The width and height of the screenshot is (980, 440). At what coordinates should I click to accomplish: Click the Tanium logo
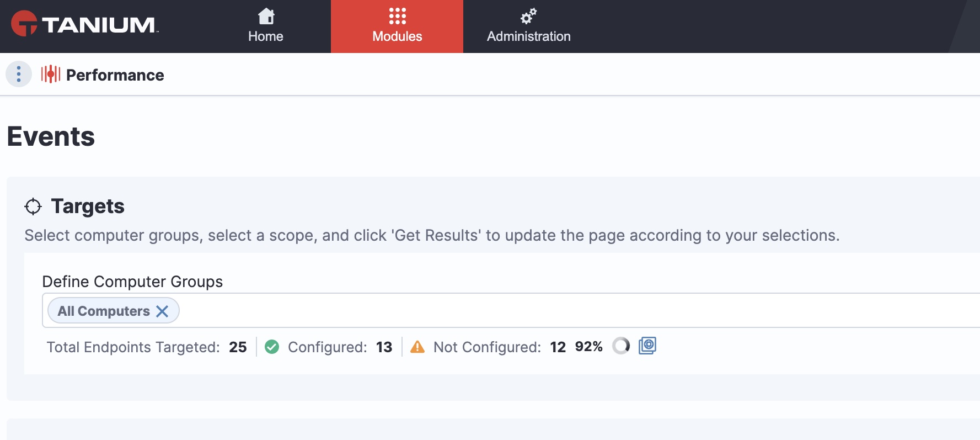coord(84,24)
